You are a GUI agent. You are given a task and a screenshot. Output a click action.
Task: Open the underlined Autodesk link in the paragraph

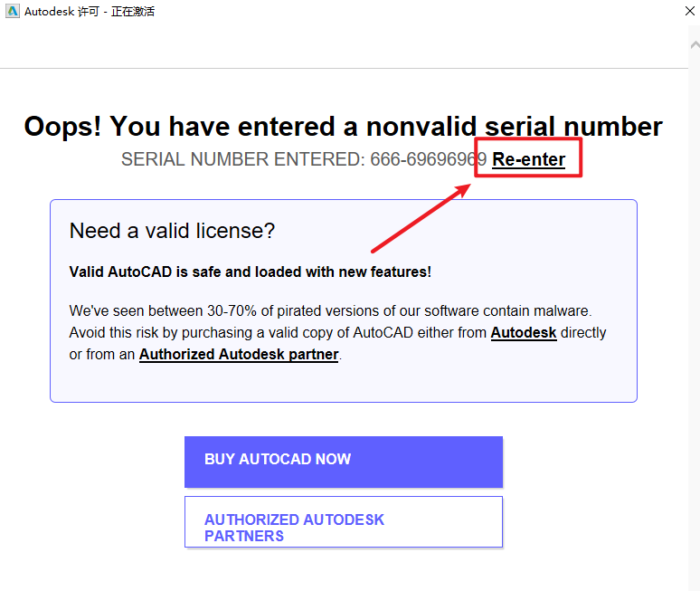(x=524, y=333)
